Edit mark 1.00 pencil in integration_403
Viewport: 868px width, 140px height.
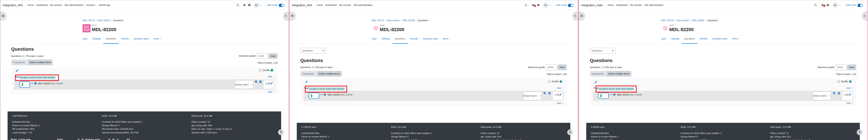272,83
